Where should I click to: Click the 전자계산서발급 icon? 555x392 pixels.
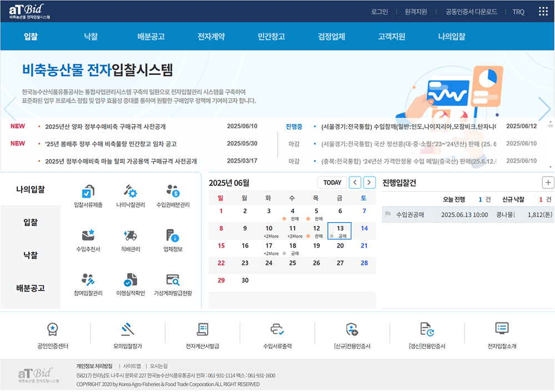pos(203,330)
